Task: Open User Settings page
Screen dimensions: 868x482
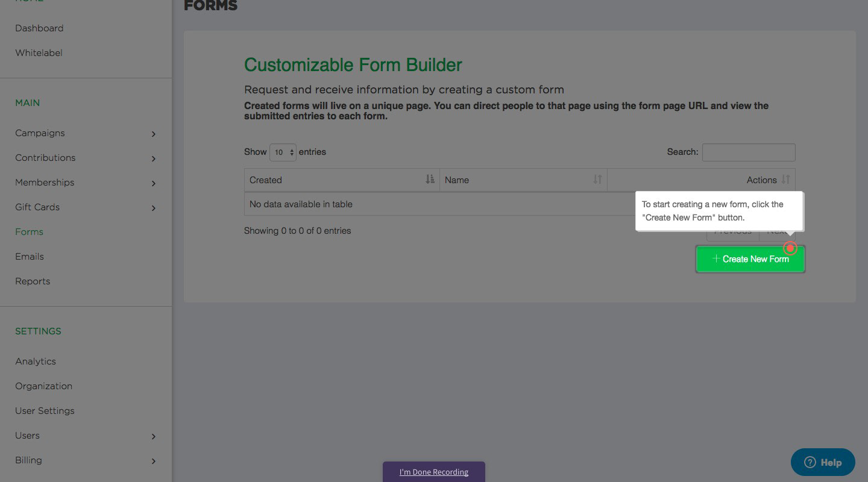Action: 45,411
